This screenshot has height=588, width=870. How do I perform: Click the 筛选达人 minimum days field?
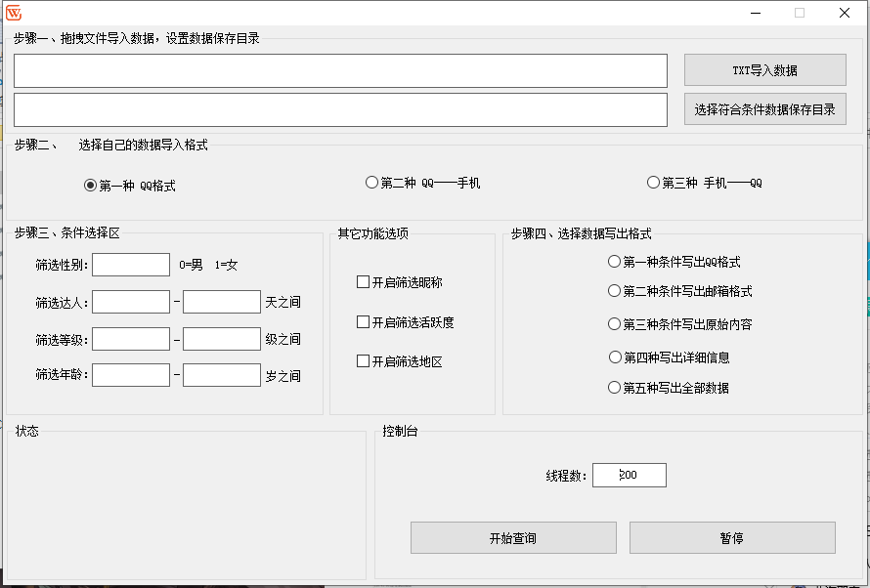pyautogui.click(x=131, y=302)
